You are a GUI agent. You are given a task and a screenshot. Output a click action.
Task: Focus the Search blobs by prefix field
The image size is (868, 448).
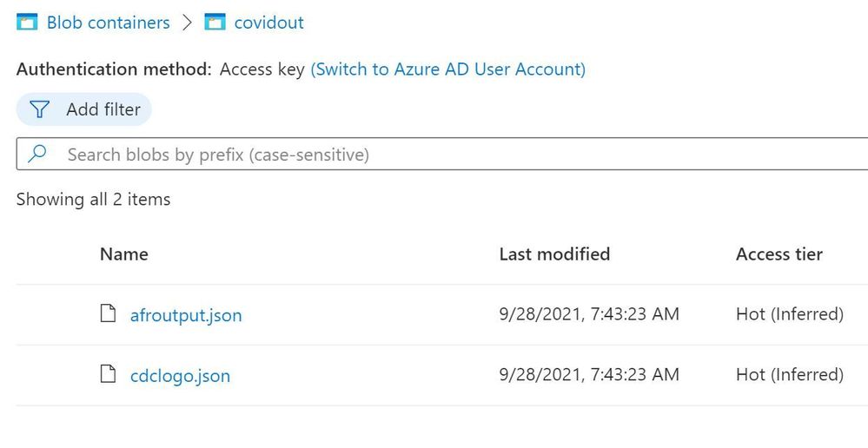pos(442,154)
